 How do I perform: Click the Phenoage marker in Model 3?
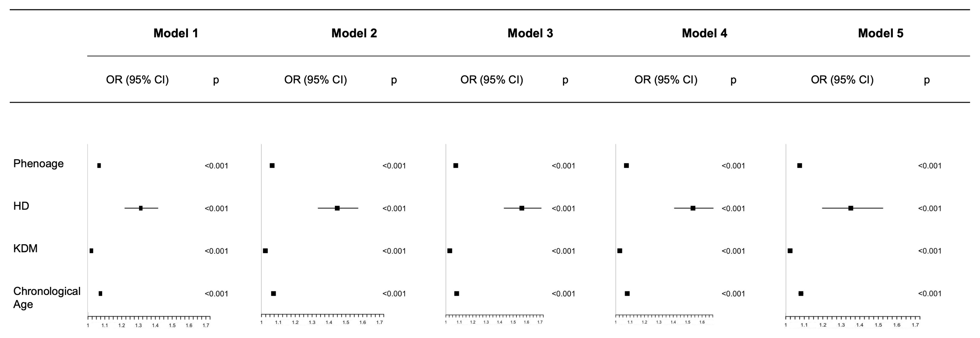[456, 166]
